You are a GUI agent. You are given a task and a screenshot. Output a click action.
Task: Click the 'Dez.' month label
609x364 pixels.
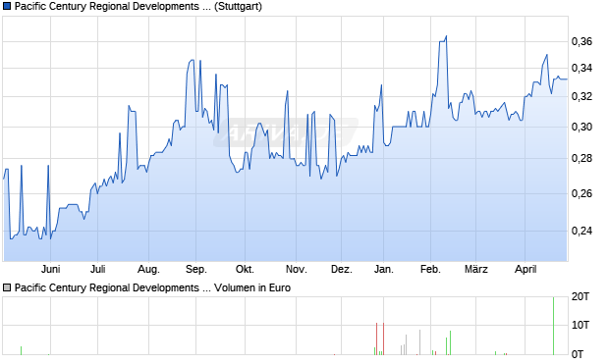pyautogui.click(x=342, y=269)
